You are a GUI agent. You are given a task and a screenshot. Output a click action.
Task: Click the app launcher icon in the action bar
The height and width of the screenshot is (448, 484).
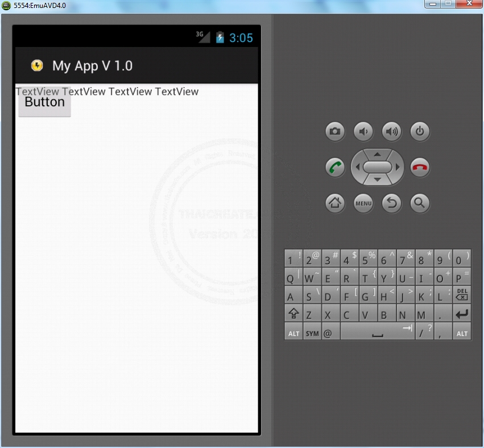coord(36,65)
